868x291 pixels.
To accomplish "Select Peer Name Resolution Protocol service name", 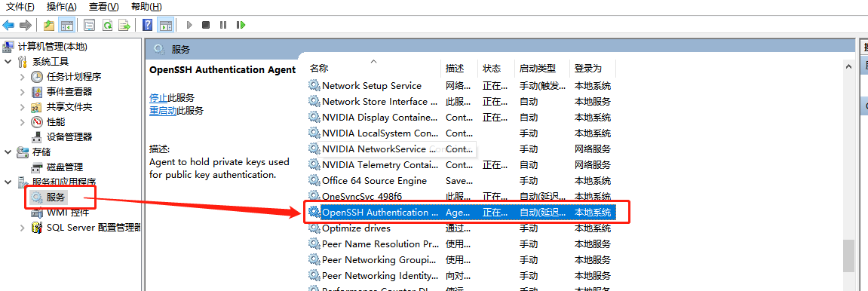I will pyautogui.click(x=380, y=244).
